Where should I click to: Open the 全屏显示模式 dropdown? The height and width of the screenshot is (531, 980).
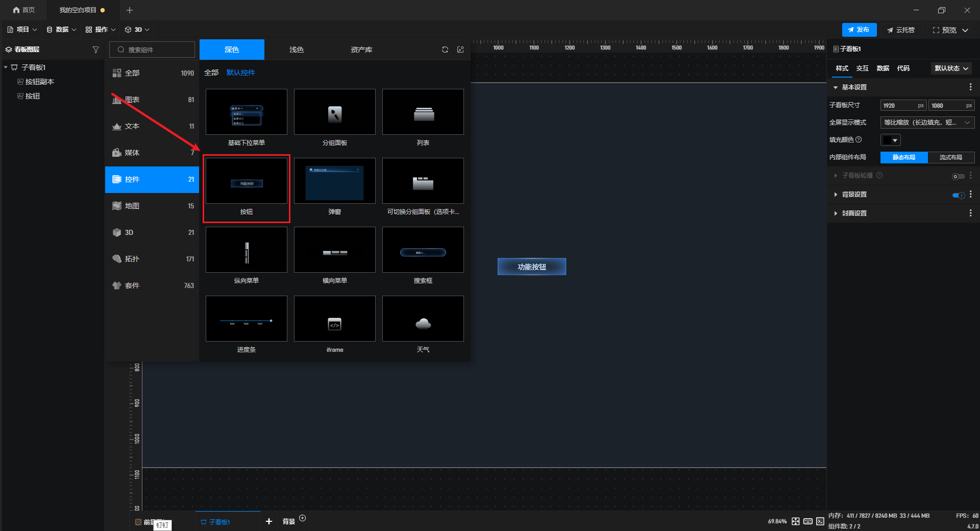(927, 123)
